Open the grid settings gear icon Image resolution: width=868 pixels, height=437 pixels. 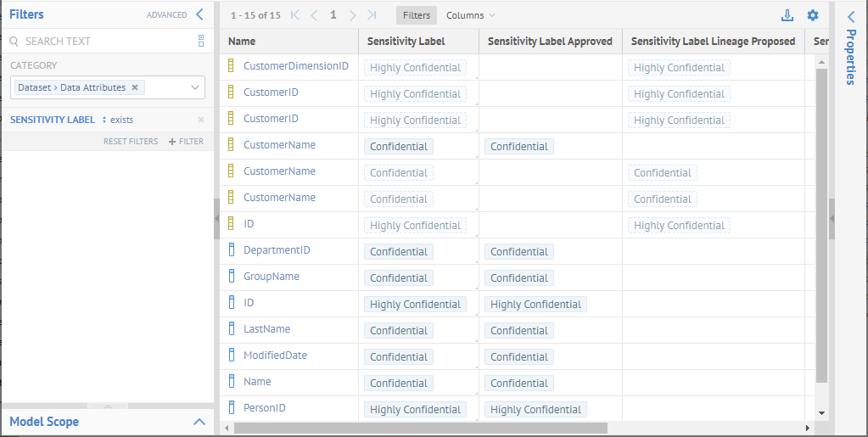pyautogui.click(x=813, y=15)
